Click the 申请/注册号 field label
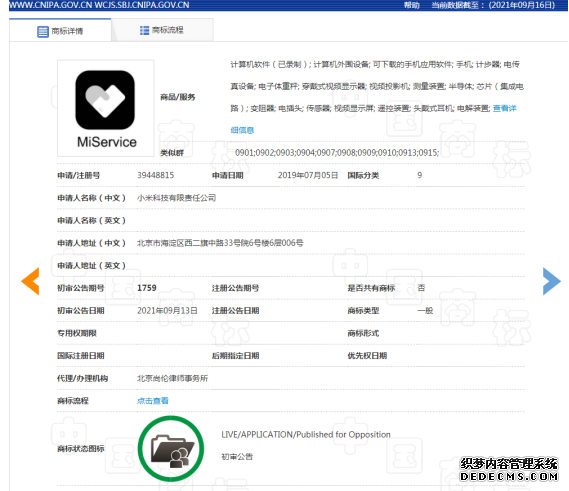This screenshot has width=569, height=491. [x=78, y=175]
